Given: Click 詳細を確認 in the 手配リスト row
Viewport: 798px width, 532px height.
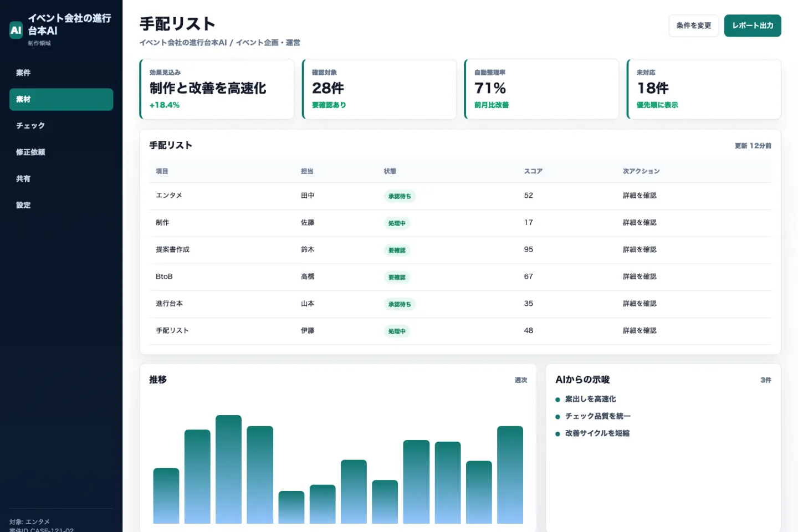Looking at the screenshot, I should [640, 331].
